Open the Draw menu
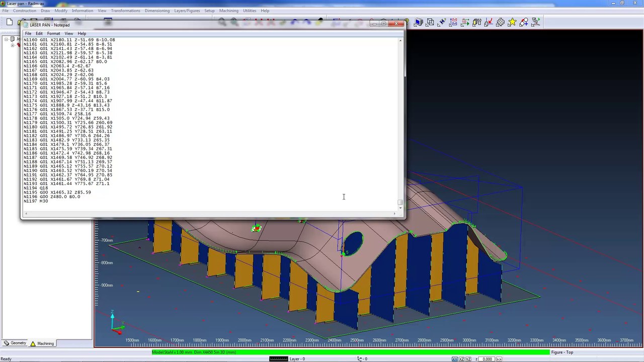Image resolution: width=644 pixels, height=362 pixels. tap(45, 11)
